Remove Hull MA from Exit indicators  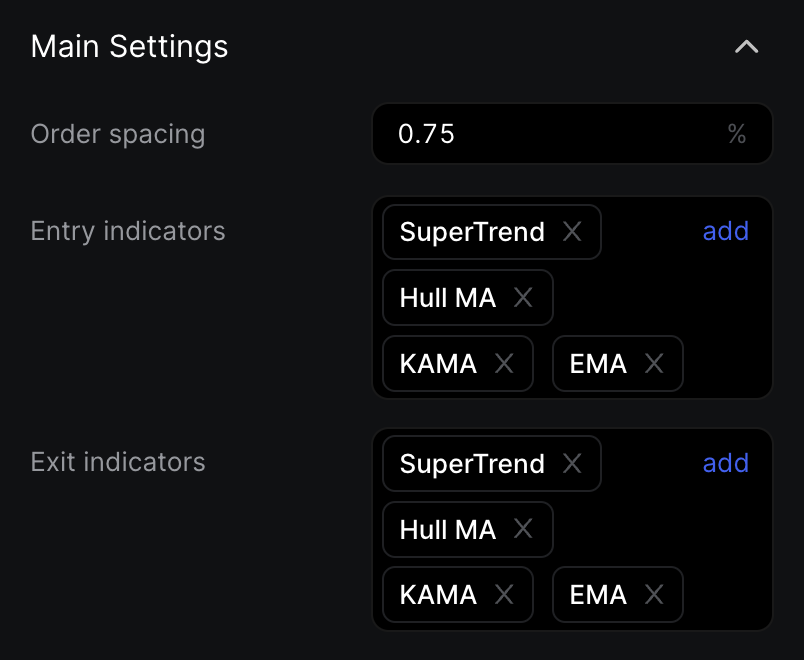click(x=523, y=530)
